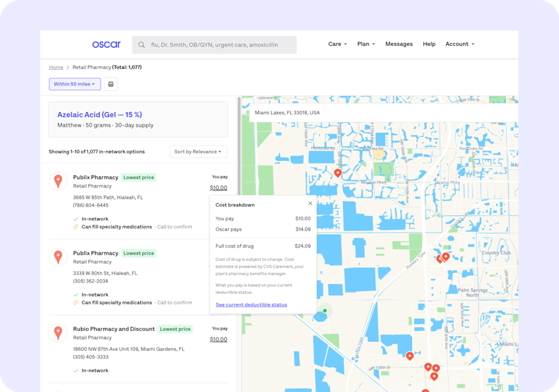The height and width of the screenshot is (392, 559).
Task: Open $10.00 price for Rubio Pharmacy
Action: 219,340
